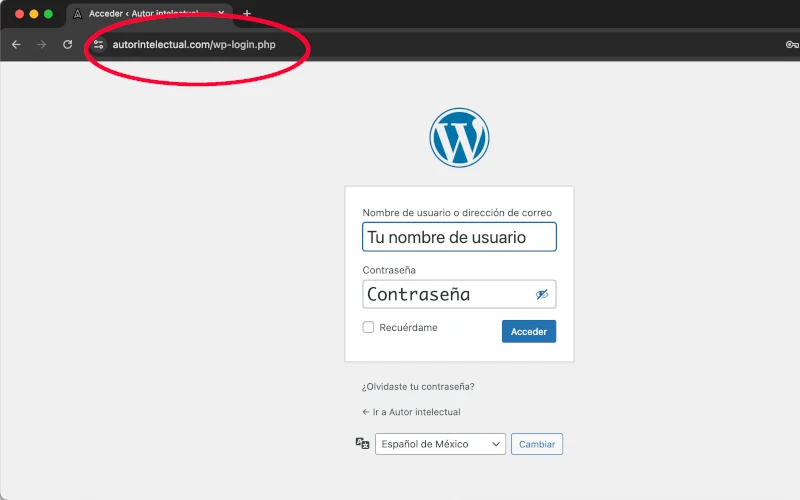Click the Acceder login button
This screenshot has width=800, height=500.
(x=529, y=331)
